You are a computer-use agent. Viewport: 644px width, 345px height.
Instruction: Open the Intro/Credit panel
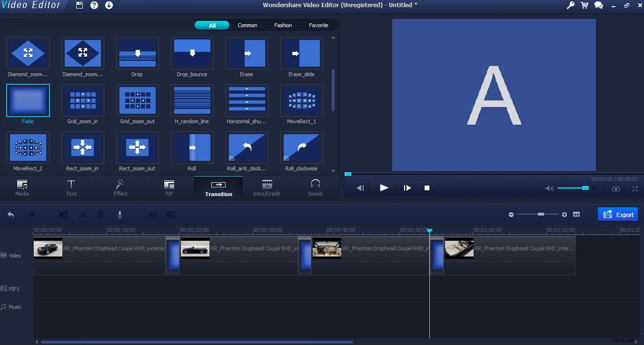point(267,188)
